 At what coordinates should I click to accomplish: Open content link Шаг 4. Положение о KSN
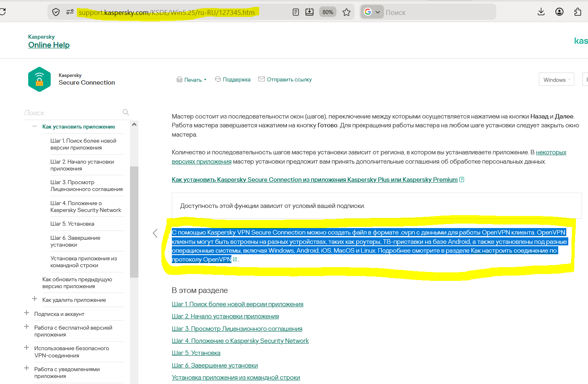click(x=240, y=341)
